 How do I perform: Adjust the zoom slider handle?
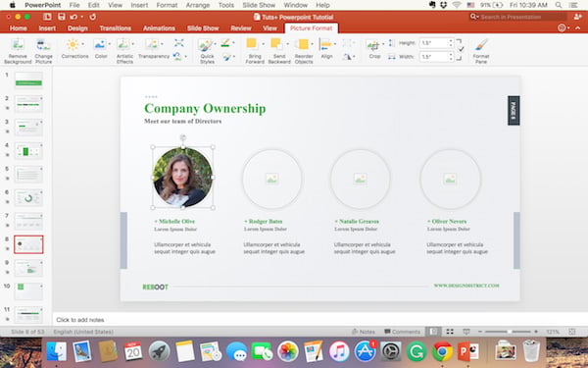(x=510, y=332)
